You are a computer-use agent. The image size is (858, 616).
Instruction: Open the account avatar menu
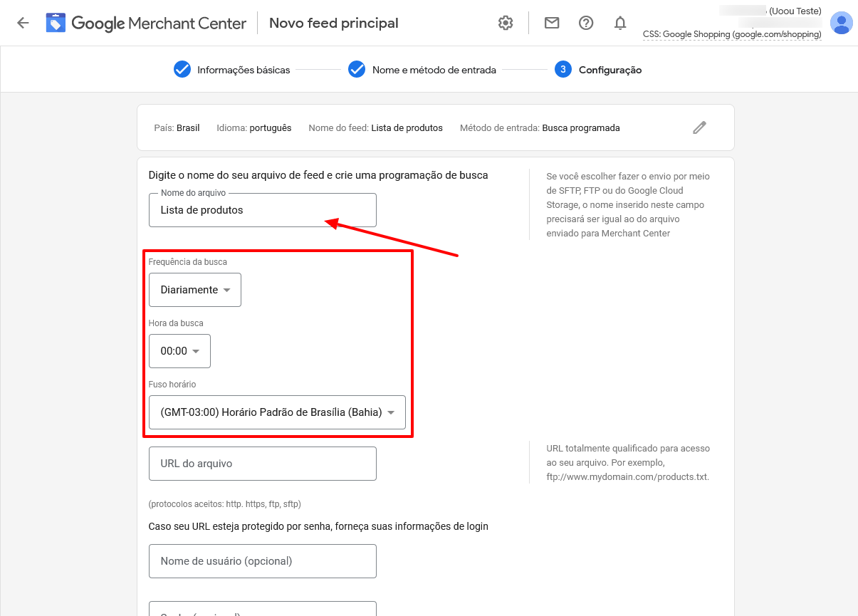(x=842, y=23)
